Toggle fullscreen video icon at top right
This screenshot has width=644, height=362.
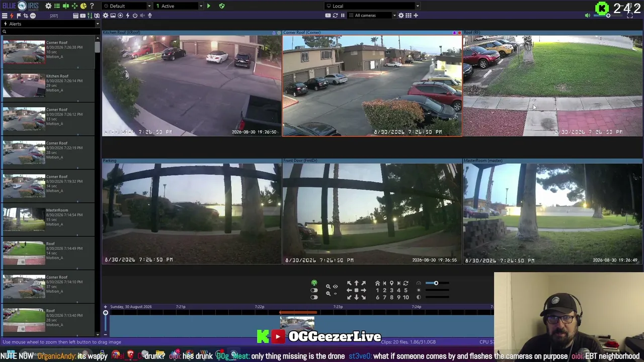630,16
